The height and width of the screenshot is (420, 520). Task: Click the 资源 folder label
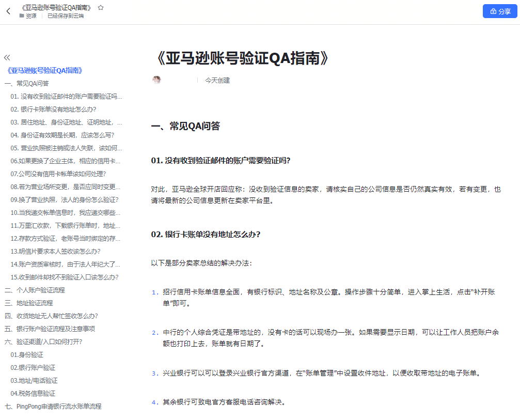(31, 15)
